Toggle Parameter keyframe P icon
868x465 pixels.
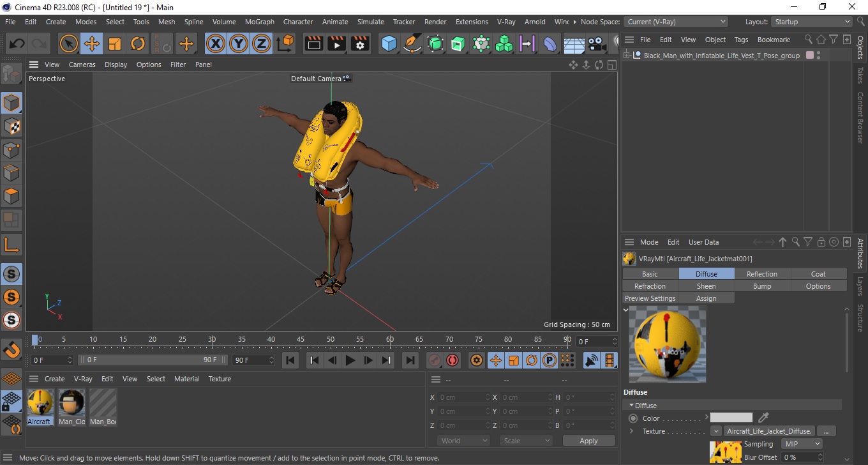point(549,360)
